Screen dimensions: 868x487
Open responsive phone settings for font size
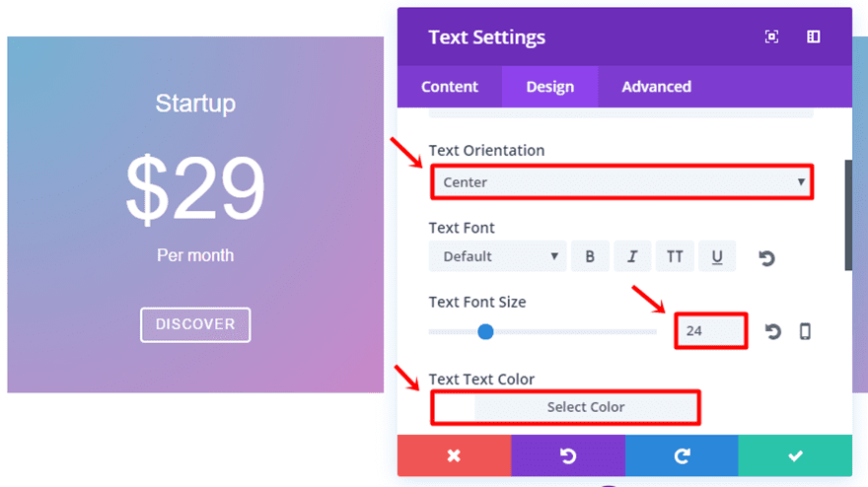(x=805, y=331)
